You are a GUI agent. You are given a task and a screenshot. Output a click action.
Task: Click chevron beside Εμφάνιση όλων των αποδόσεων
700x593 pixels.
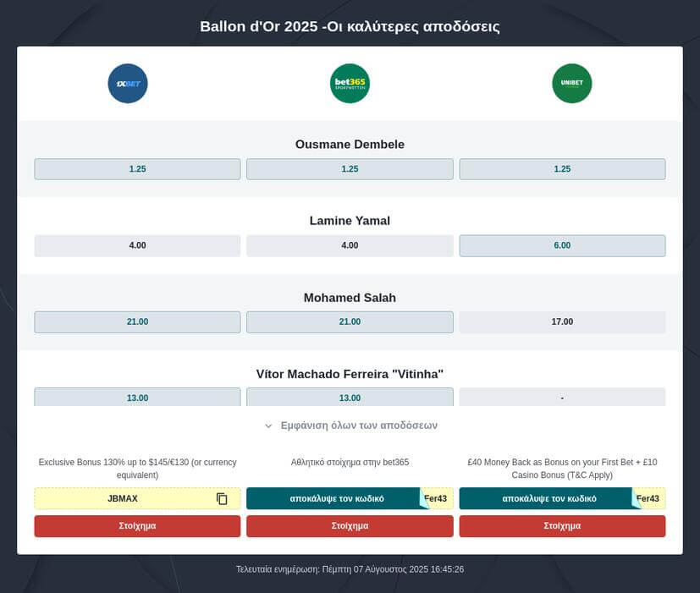268,426
